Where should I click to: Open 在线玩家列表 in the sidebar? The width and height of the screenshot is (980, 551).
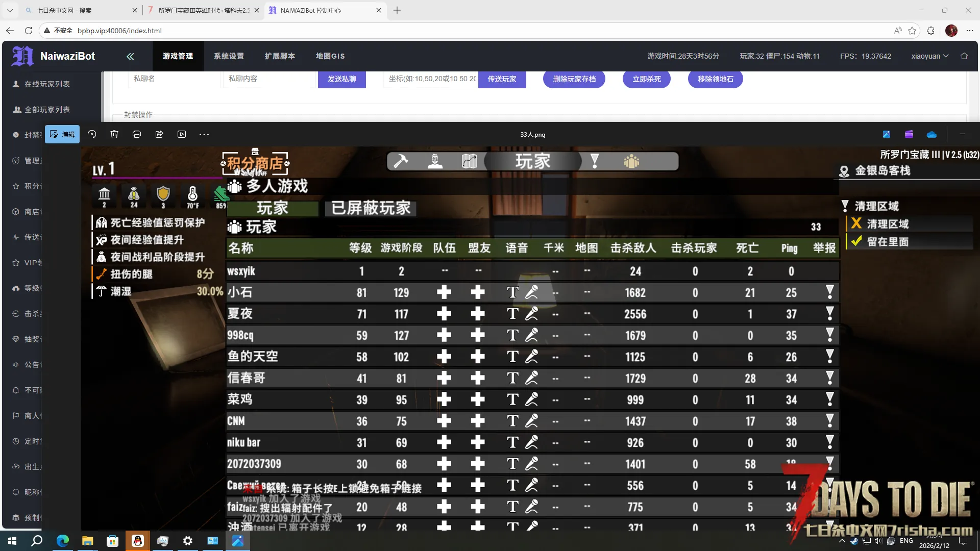pyautogui.click(x=47, y=84)
